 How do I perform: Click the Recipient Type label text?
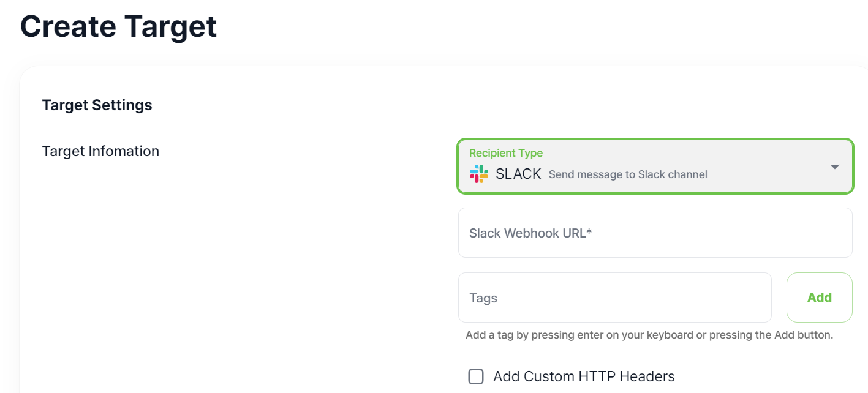click(506, 152)
